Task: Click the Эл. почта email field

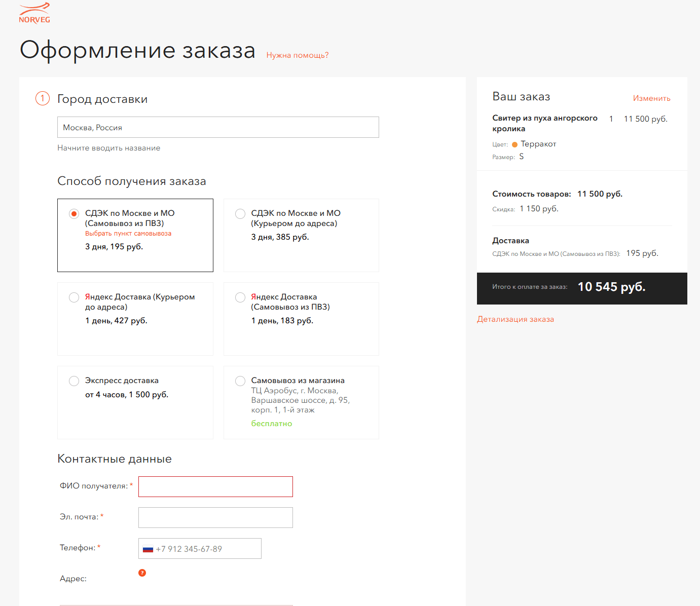Action: coord(215,517)
